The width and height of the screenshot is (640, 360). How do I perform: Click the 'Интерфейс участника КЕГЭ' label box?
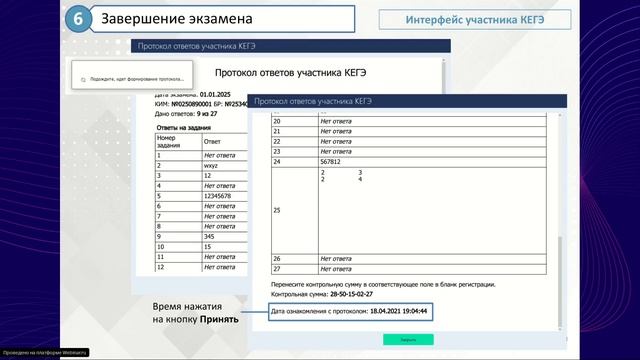pyautogui.click(x=475, y=20)
